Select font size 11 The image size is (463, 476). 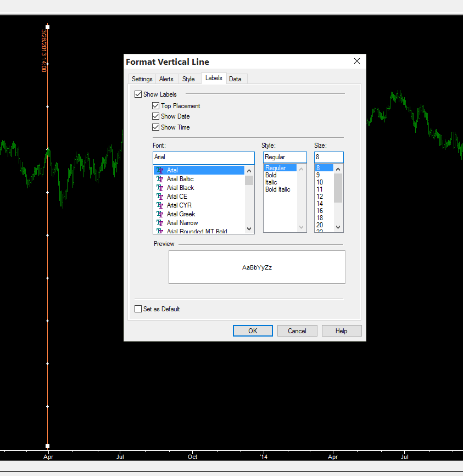click(x=324, y=189)
